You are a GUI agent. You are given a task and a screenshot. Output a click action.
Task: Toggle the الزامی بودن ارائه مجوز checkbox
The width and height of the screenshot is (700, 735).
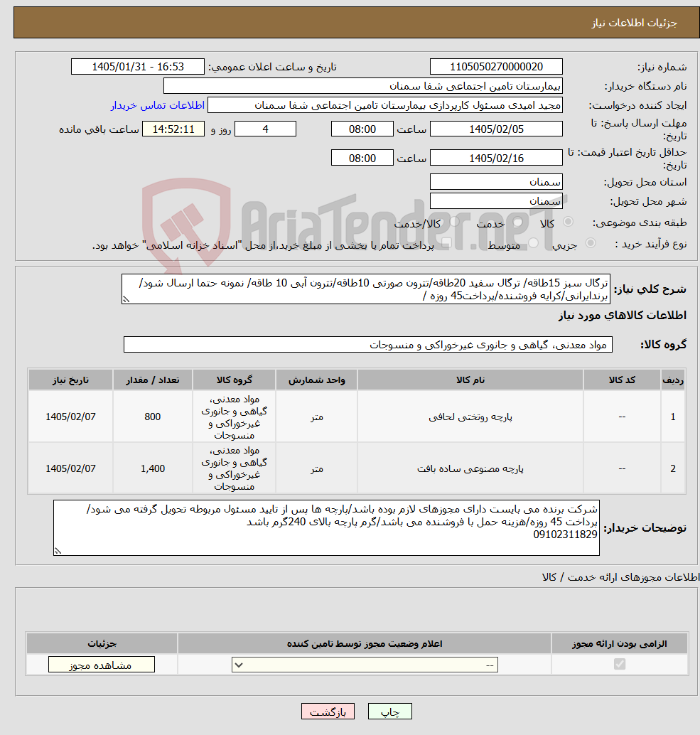coord(620,664)
